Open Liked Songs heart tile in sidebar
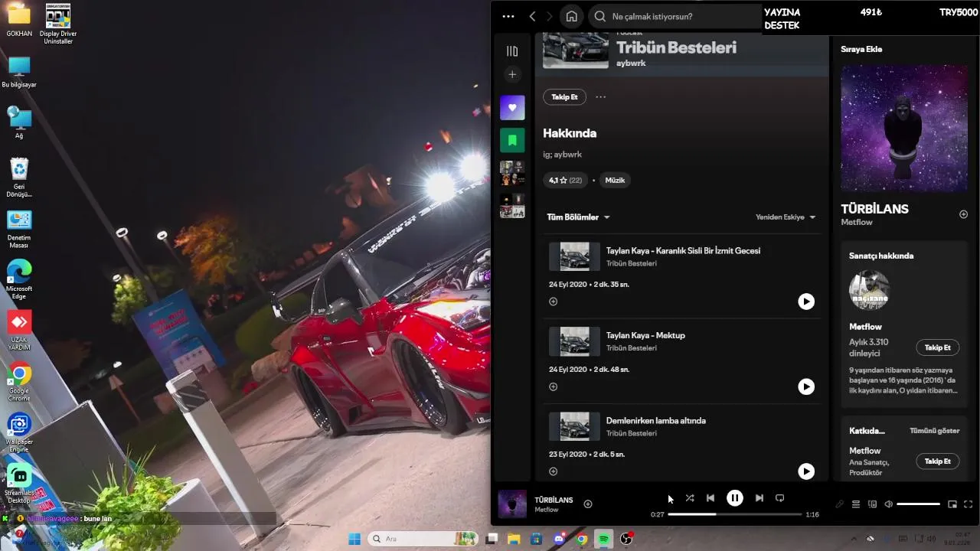 click(512, 108)
